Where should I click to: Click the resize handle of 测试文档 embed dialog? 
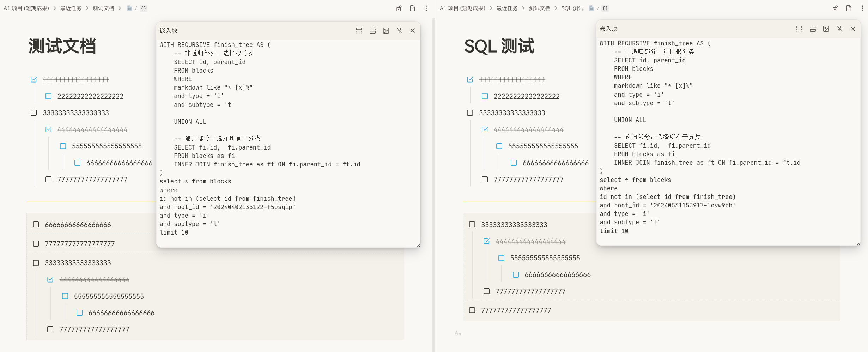(x=418, y=246)
